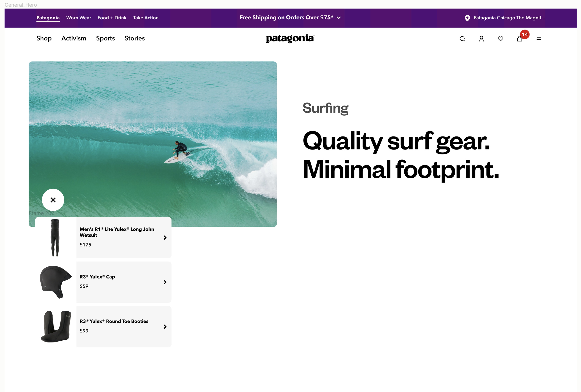Open the shopping bag cart icon
Screen dimensions: 581x392
(x=519, y=39)
